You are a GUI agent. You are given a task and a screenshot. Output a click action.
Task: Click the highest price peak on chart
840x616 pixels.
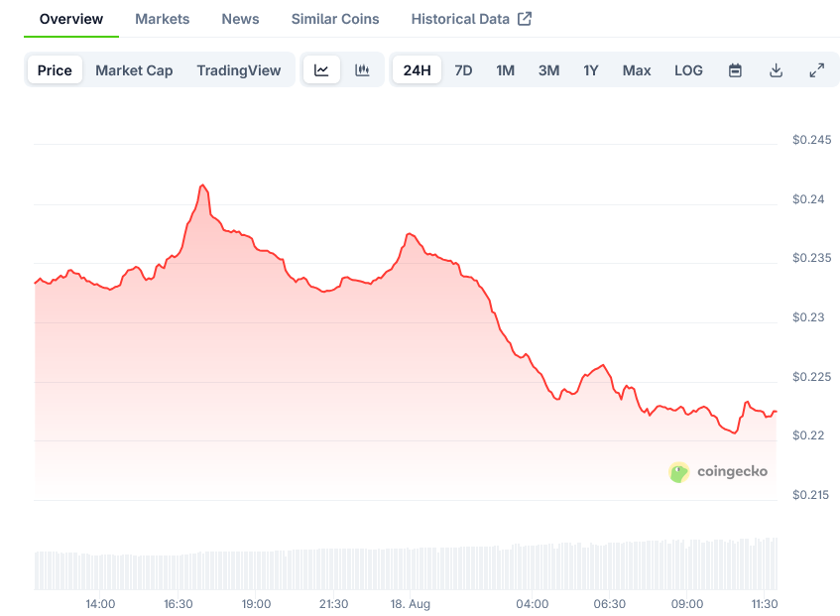click(x=202, y=185)
